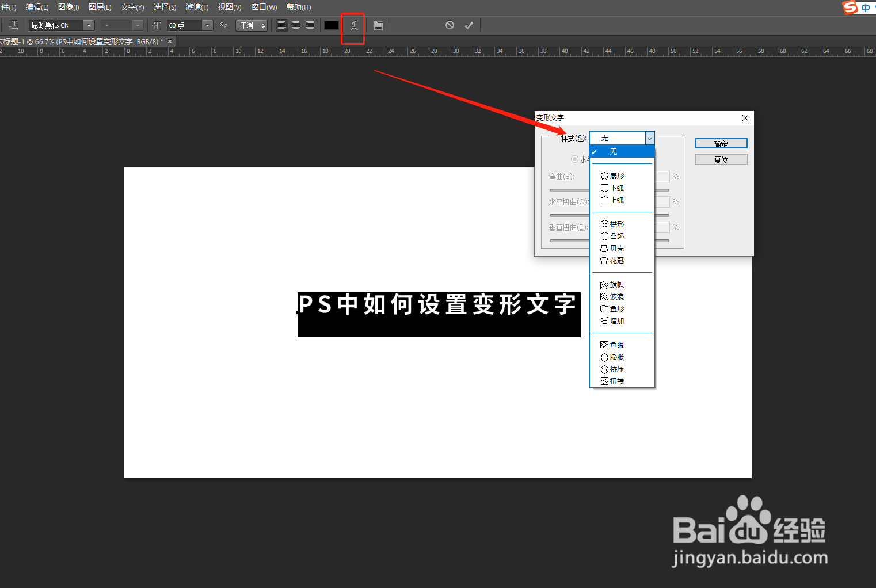
Task: Click the anti-aliasing aa icon
Action: [x=224, y=25]
